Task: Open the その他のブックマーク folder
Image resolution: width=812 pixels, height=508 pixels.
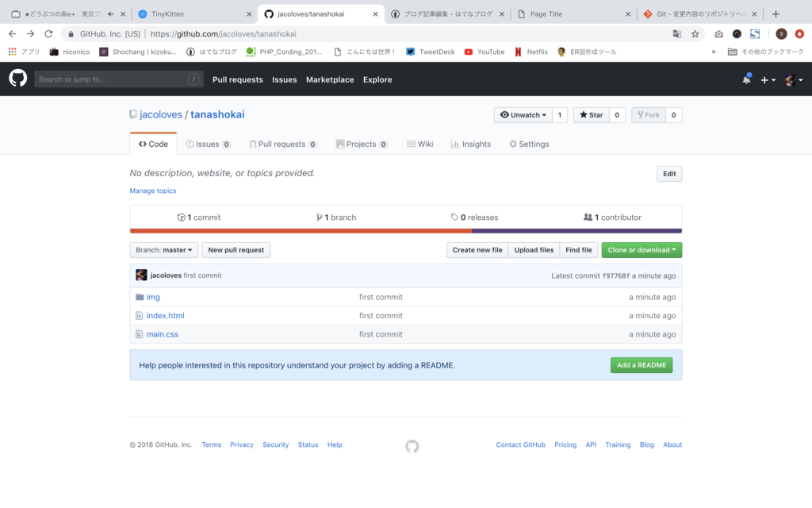Action: click(766, 52)
